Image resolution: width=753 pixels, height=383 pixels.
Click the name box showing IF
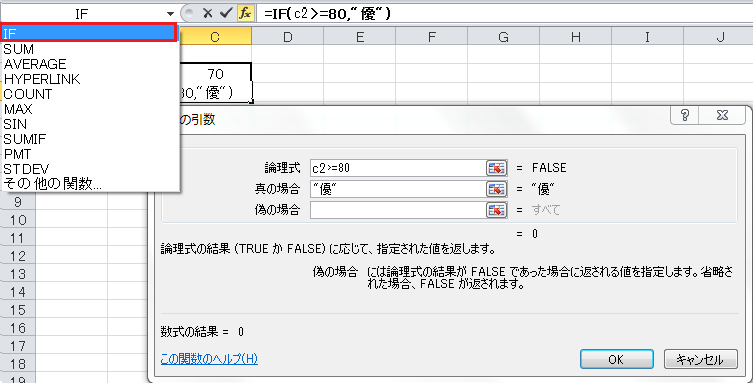tap(83, 13)
